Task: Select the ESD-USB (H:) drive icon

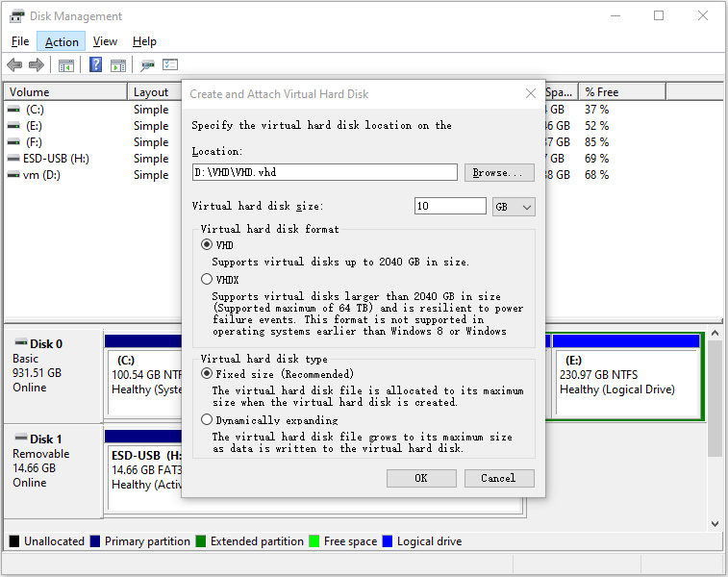Action: click(13, 159)
